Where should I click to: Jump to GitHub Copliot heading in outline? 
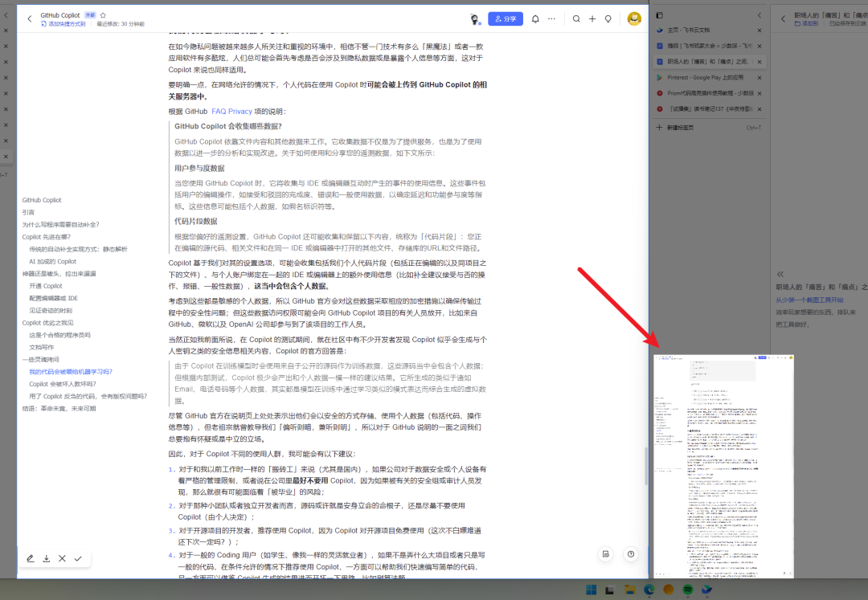(x=42, y=200)
